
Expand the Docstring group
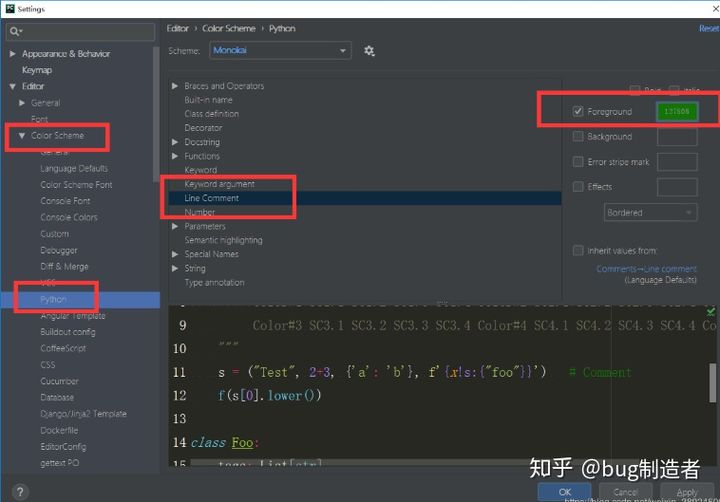tap(175, 142)
